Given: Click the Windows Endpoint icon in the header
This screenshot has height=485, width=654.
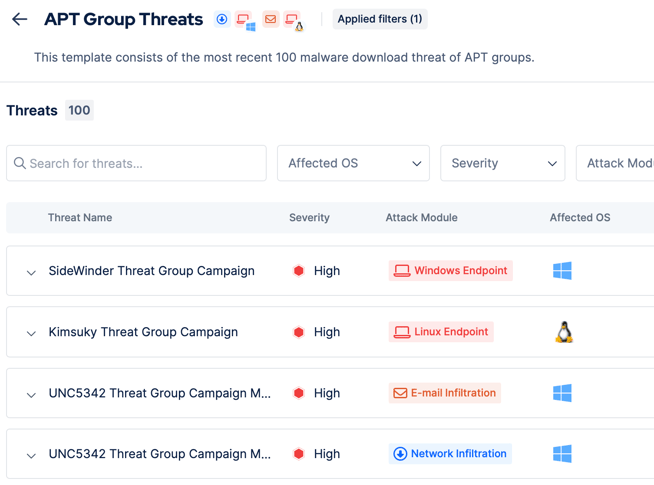Looking at the screenshot, I should coord(245,20).
